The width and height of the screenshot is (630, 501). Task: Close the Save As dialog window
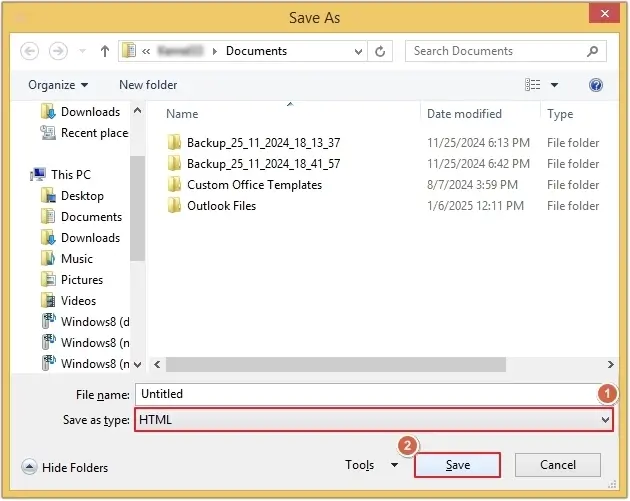click(x=604, y=13)
